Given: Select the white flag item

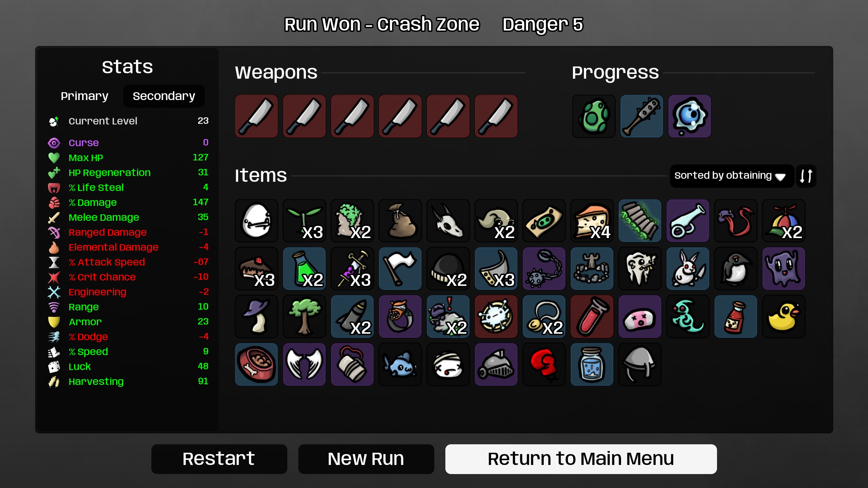Looking at the screenshot, I should click(x=400, y=269).
